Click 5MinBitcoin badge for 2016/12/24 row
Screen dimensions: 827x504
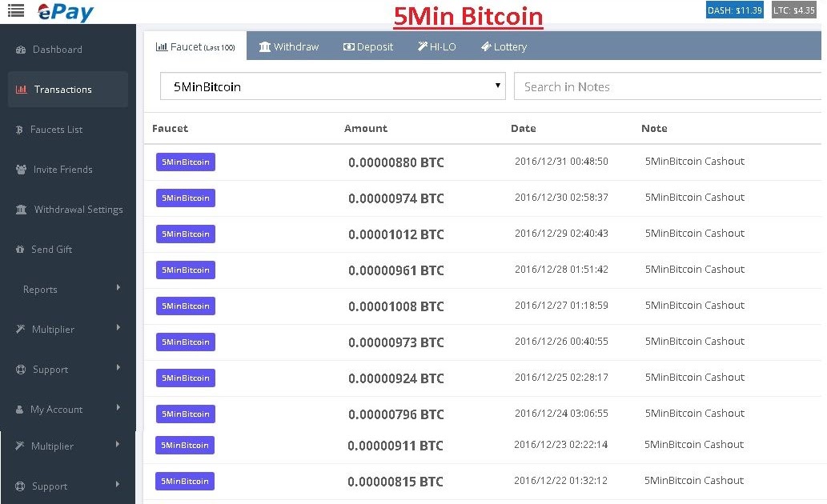[186, 414]
